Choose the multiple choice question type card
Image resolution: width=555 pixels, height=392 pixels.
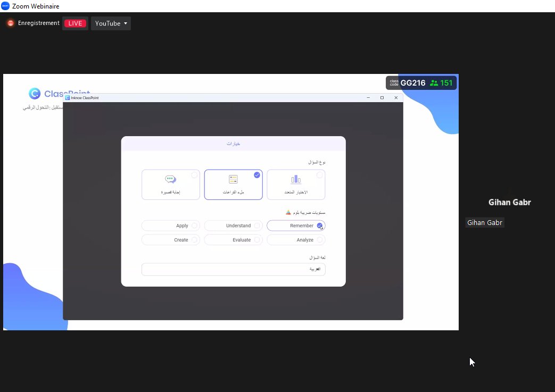point(296,185)
